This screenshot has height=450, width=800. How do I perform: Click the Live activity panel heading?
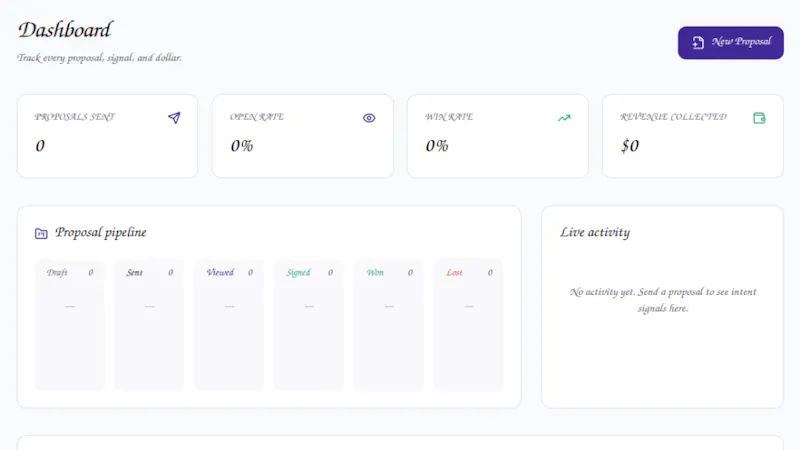[x=595, y=233]
